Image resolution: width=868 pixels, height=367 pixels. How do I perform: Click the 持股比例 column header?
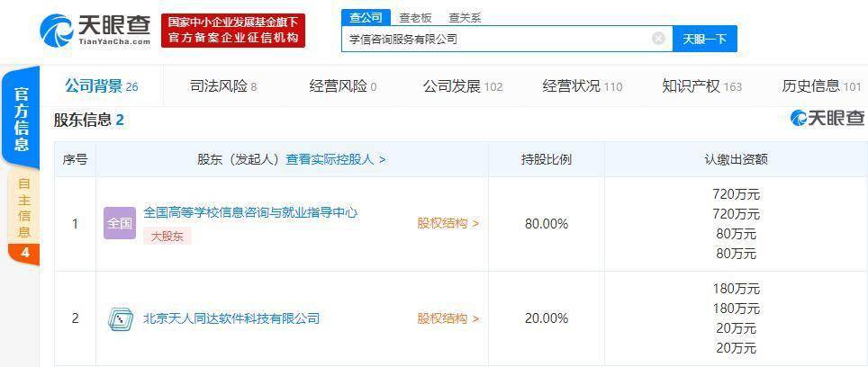pyautogui.click(x=547, y=160)
